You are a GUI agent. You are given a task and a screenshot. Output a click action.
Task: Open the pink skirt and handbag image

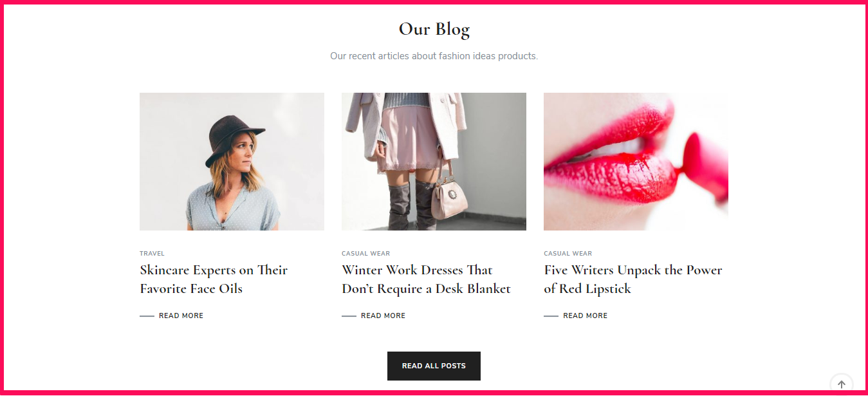(x=434, y=162)
